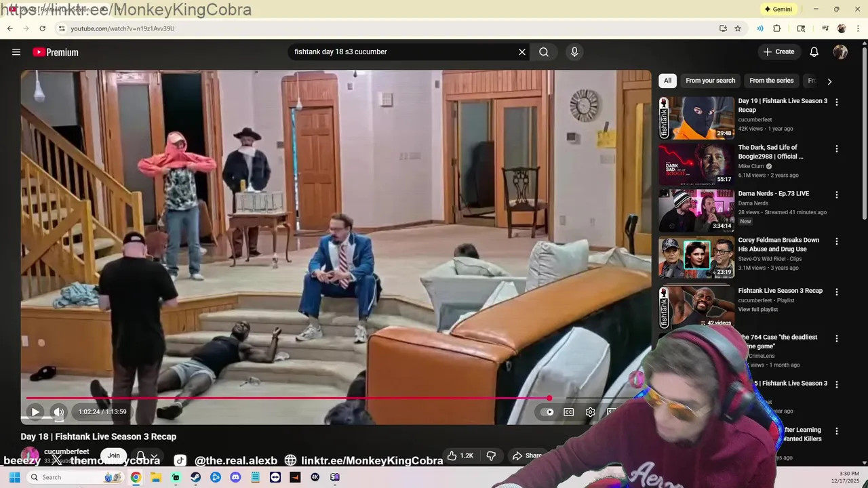
Task: Open Google Chrome taskbar icon
Action: click(x=136, y=477)
